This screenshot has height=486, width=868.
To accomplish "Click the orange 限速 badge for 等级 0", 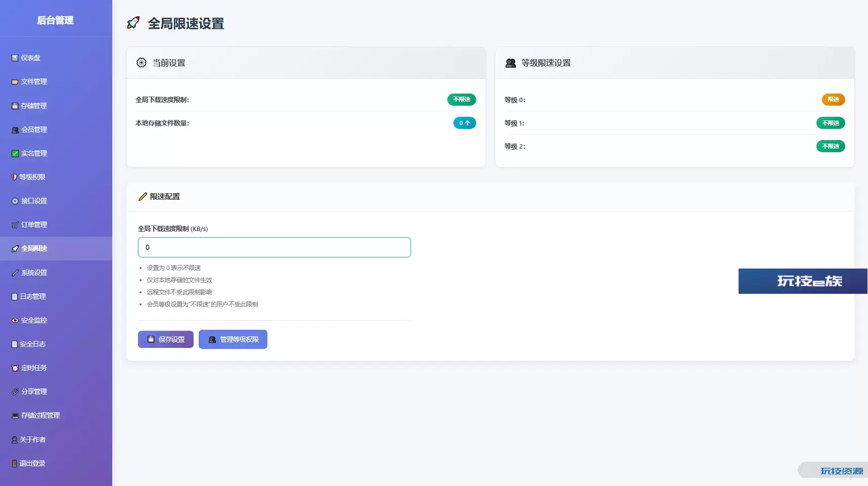I will tap(833, 100).
